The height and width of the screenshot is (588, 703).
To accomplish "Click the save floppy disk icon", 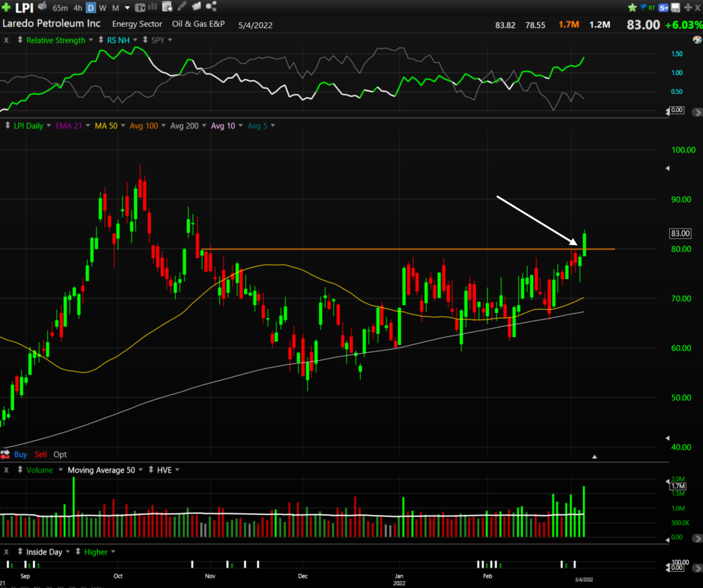I will [675, 7].
